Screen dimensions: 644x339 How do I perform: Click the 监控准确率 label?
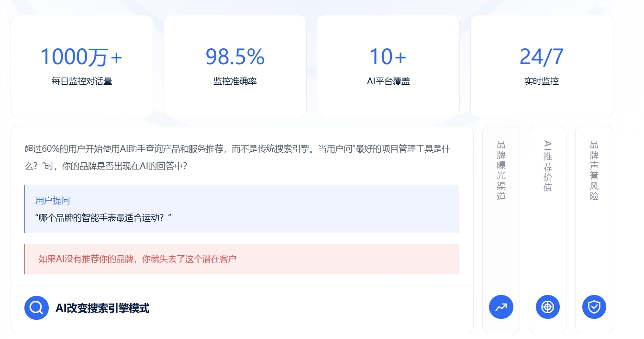click(235, 81)
